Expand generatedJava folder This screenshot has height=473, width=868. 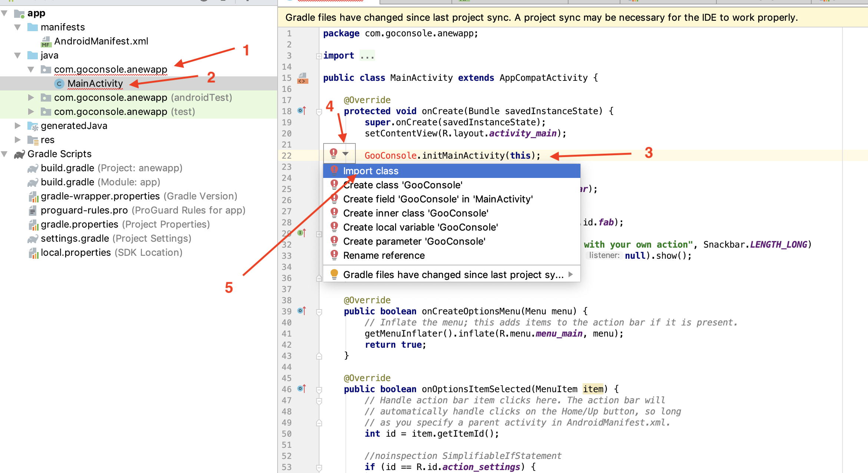(17, 126)
